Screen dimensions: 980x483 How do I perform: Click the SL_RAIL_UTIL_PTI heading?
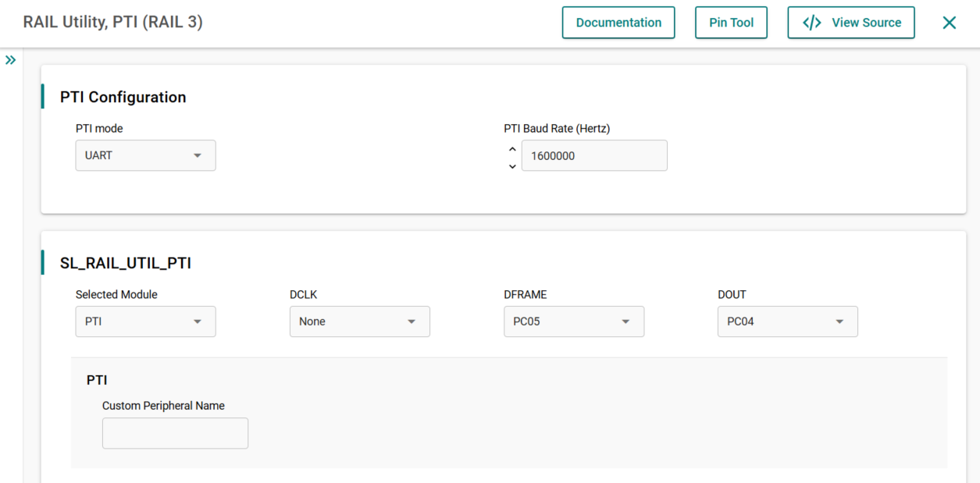pyautogui.click(x=126, y=264)
